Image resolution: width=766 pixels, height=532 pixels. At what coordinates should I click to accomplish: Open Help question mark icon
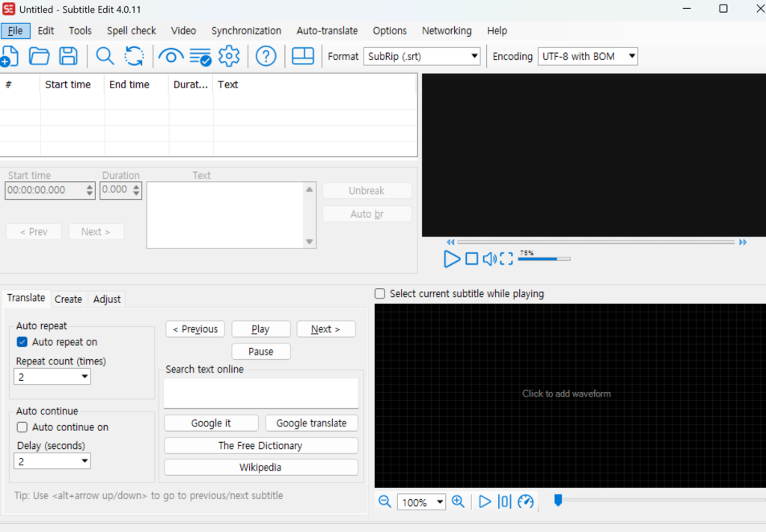click(x=266, y=56)
